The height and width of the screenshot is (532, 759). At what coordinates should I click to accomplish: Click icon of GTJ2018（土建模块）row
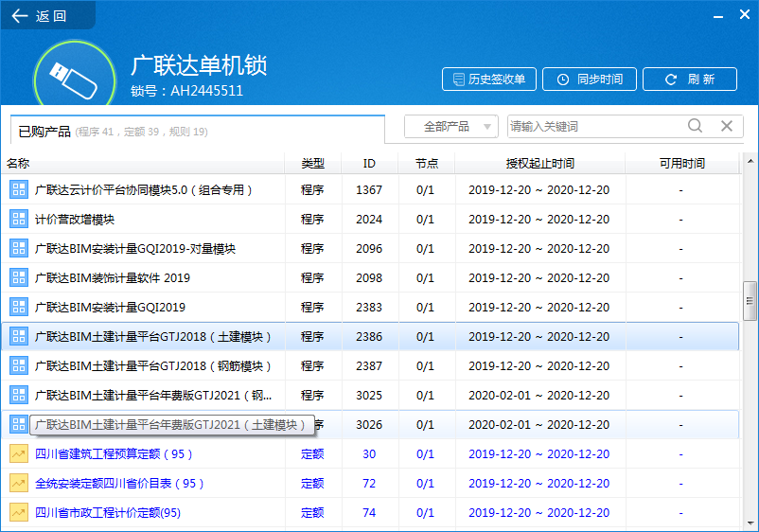click(x=19, y=336)
